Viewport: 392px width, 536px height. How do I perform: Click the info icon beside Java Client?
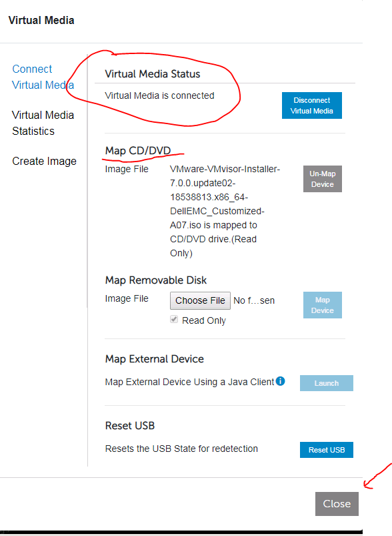click(281, 380)
